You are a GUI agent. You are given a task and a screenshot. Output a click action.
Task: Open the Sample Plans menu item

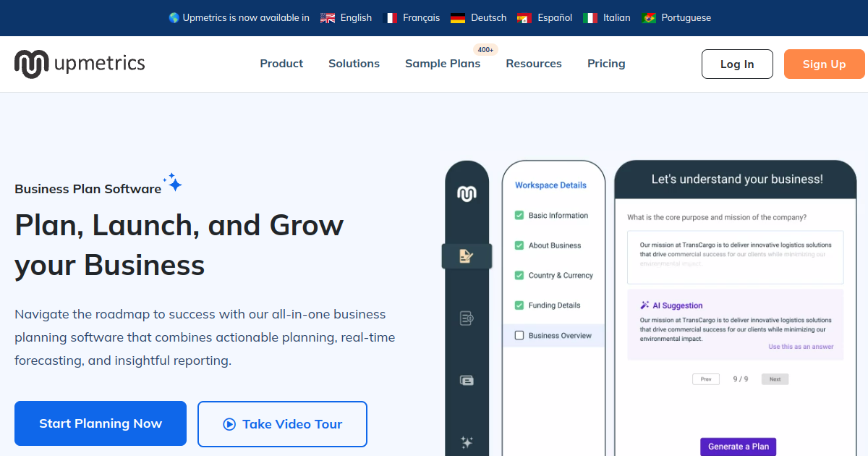point(442,64)
